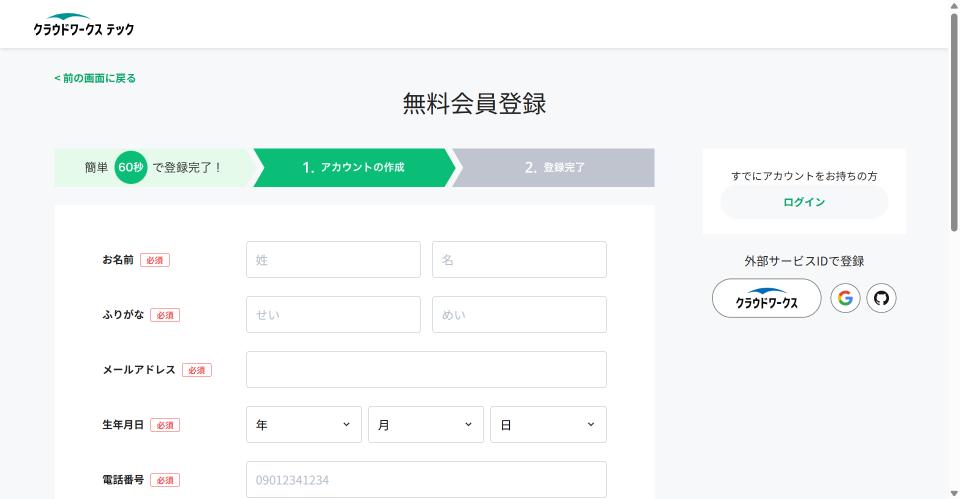
Task: Select step 1 アカウントの作成 tab
Action: click(x=354, y=167)
